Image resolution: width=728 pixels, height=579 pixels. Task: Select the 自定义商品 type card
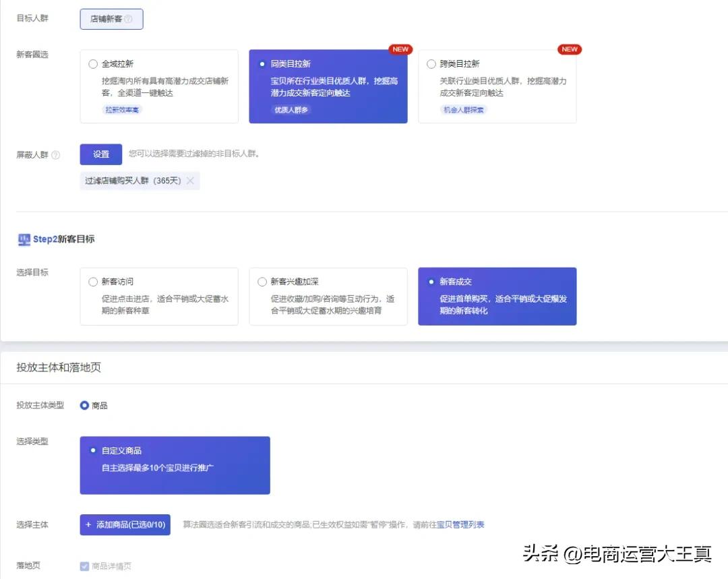[x=175, y=464]
